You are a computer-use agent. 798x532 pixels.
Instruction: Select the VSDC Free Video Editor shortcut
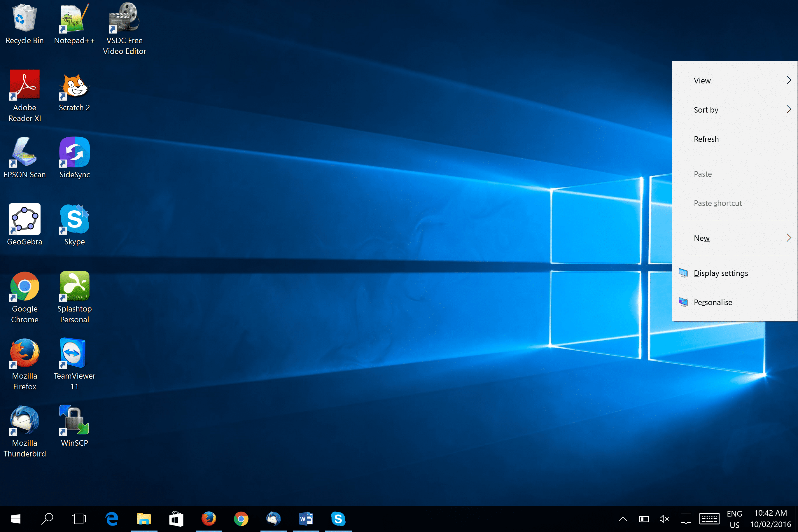(x=125, y=29)
